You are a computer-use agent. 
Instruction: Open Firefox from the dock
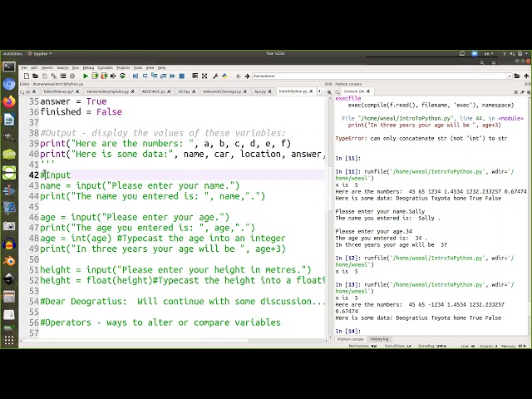(9, 101)
